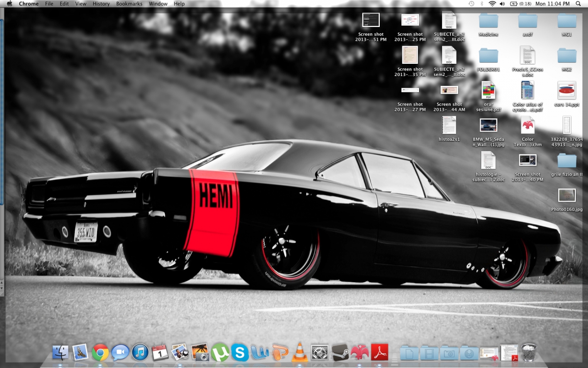The image size is (588, 368).
Task: Launch Mail from the Dock
Action: click(x=80, y=352)
